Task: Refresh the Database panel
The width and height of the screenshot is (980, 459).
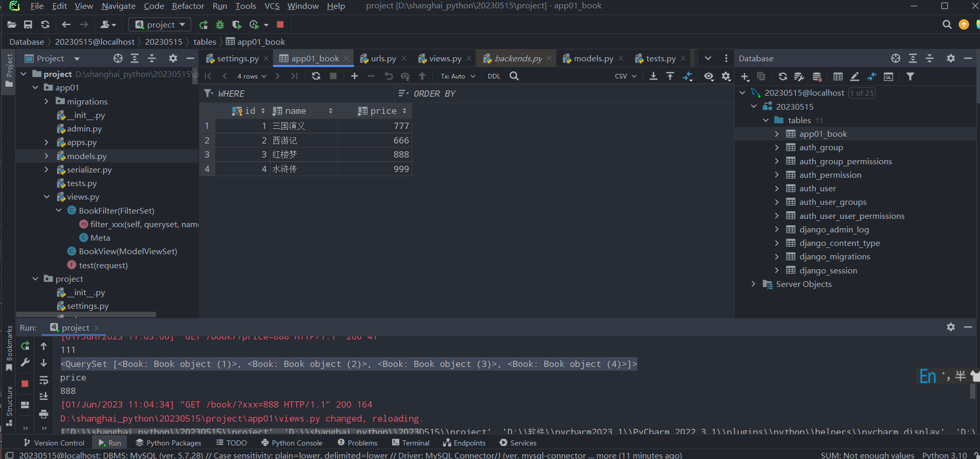Action: click(x=783, y=76)
